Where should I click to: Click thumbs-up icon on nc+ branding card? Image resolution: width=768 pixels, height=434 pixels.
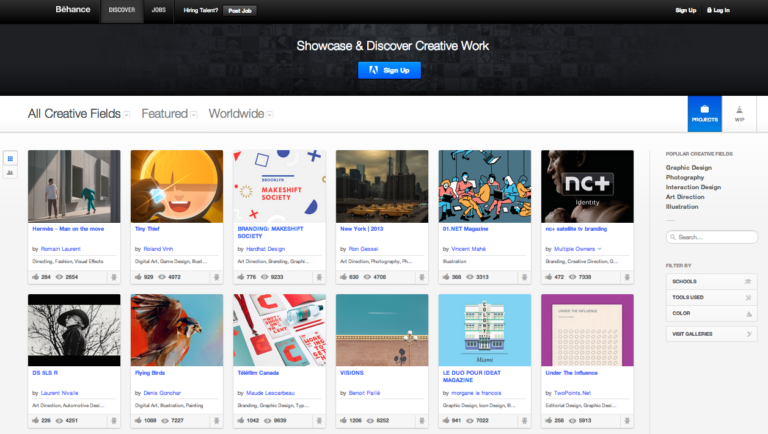click(x=549, y=277)
